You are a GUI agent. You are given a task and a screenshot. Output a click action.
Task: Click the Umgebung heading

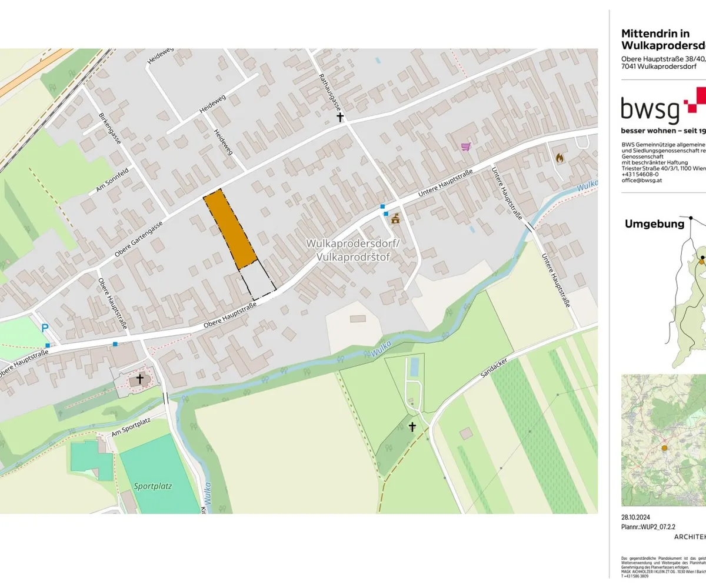pos(654,223)
